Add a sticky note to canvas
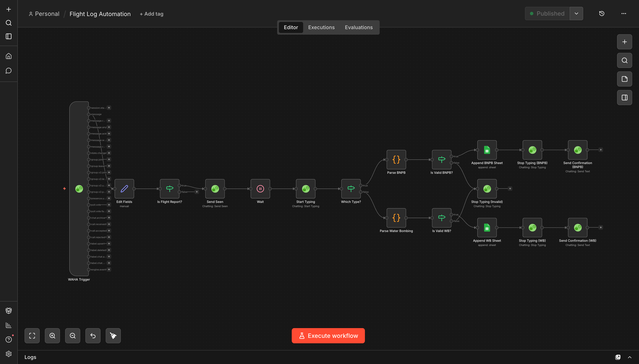 click(x=624, y=79)
